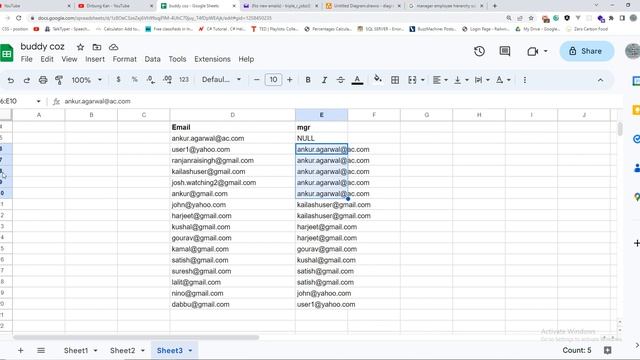This screenshot has width=640, height=360.
Task: Open the Insert menu
Action: click(x=95, y=59)
